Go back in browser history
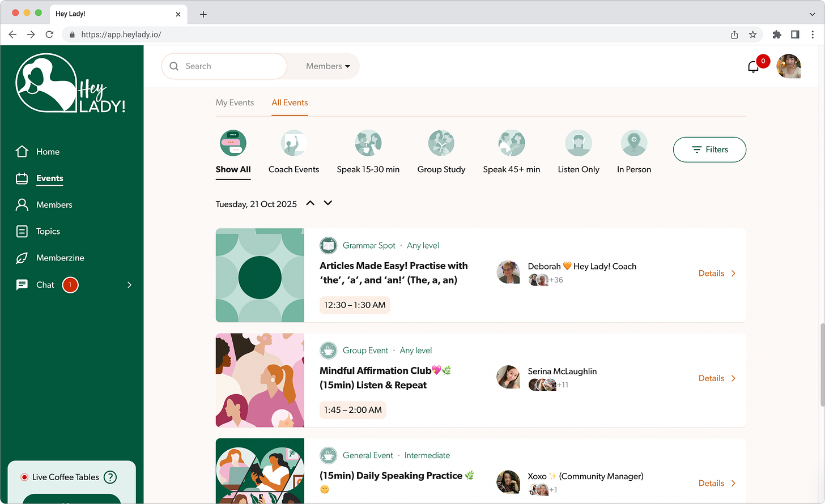 [x=12, y=35]
